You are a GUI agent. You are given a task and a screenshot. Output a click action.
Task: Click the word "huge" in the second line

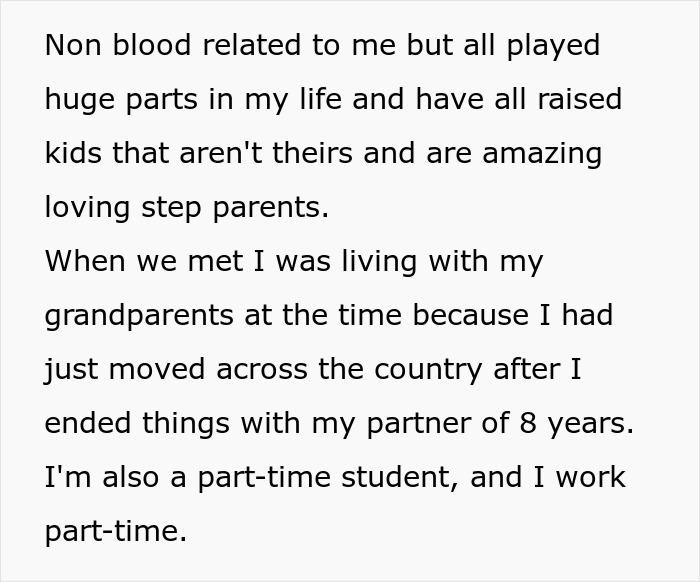80,101
